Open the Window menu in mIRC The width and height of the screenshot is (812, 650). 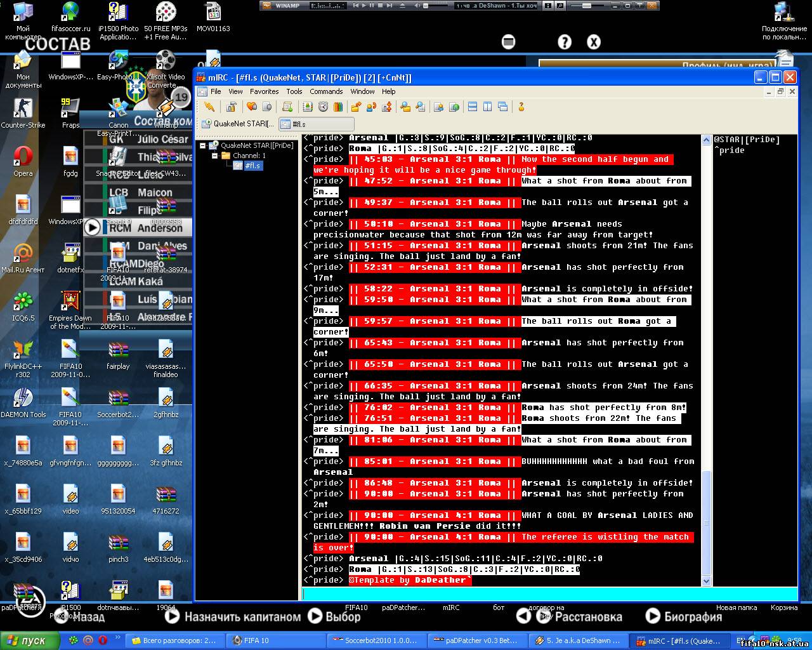coord(362,91)
